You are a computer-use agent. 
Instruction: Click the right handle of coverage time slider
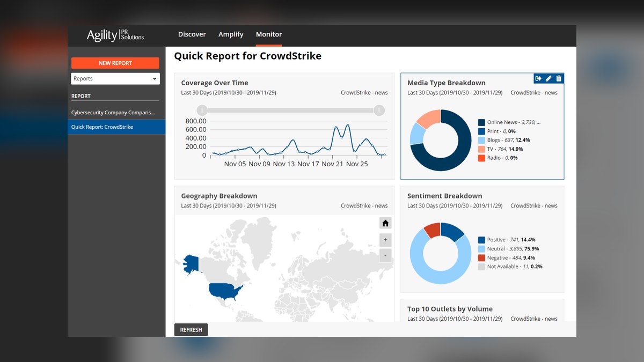tap(379, 110)
